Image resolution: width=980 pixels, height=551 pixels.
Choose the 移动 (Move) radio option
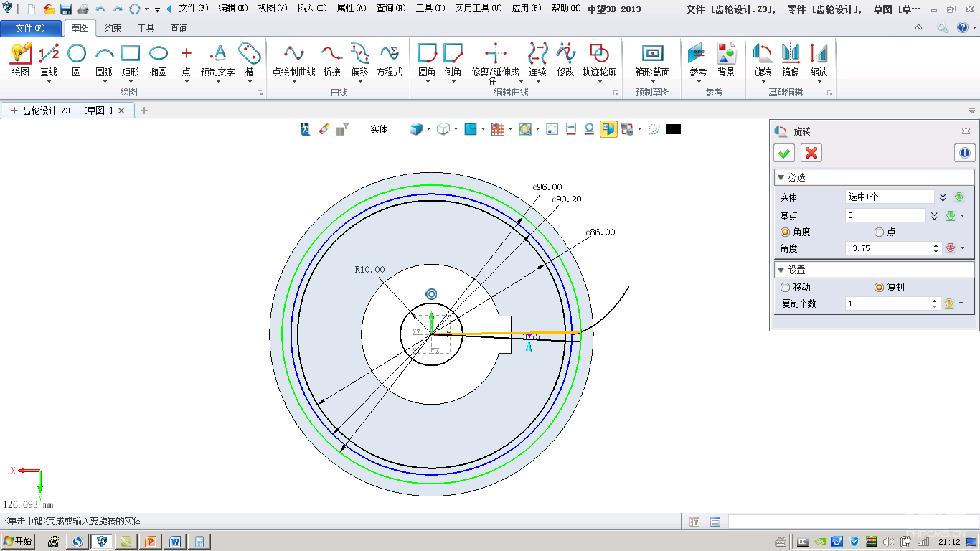coord(785,287)
